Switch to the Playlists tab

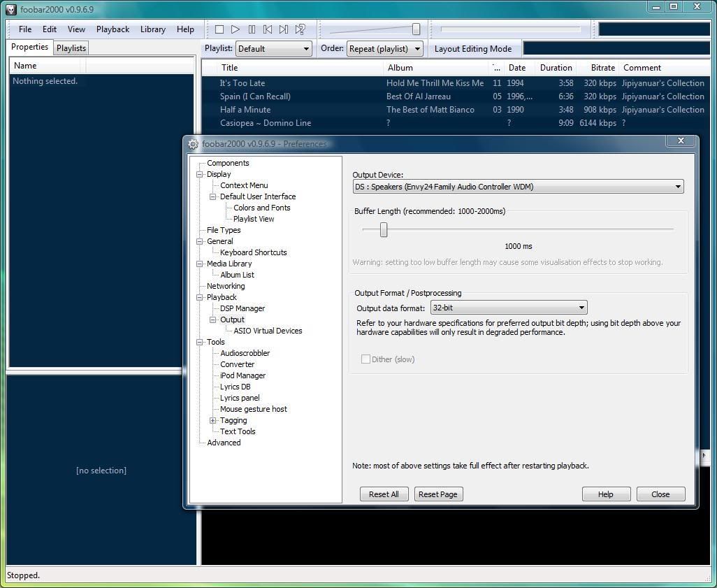coord(71,48)
